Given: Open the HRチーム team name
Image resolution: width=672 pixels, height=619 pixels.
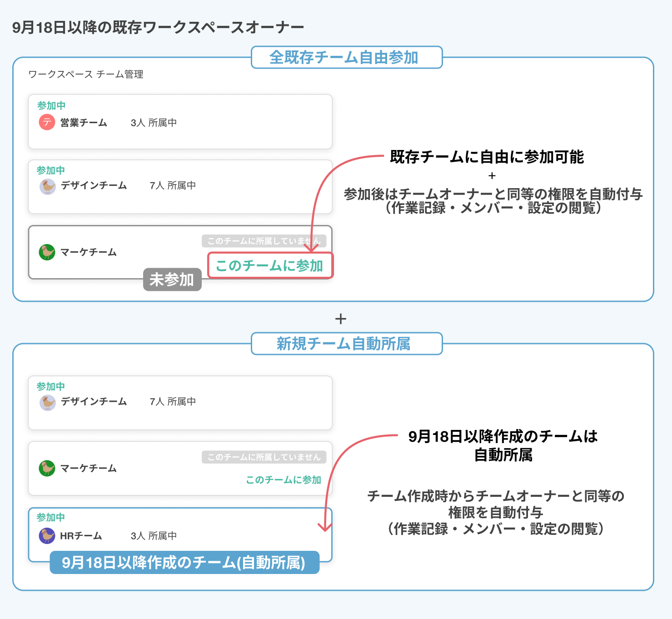Looking at the screenshot, I should tap(81, 536).
